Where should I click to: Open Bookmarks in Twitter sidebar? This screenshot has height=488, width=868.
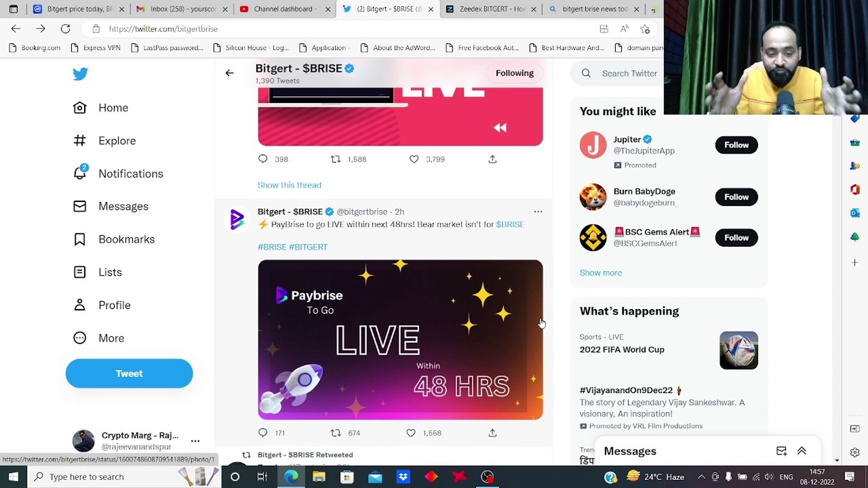(x=114, y=239)
